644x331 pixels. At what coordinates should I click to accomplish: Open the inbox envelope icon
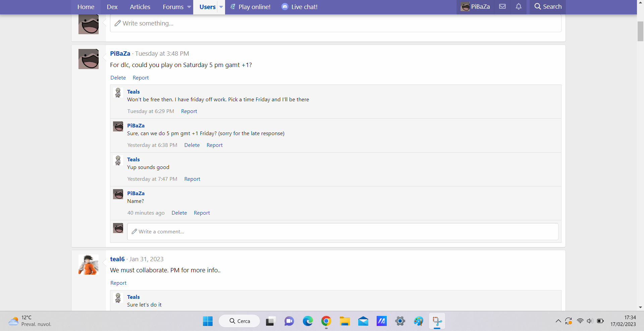pyautogui.click(x=502, y=7)
